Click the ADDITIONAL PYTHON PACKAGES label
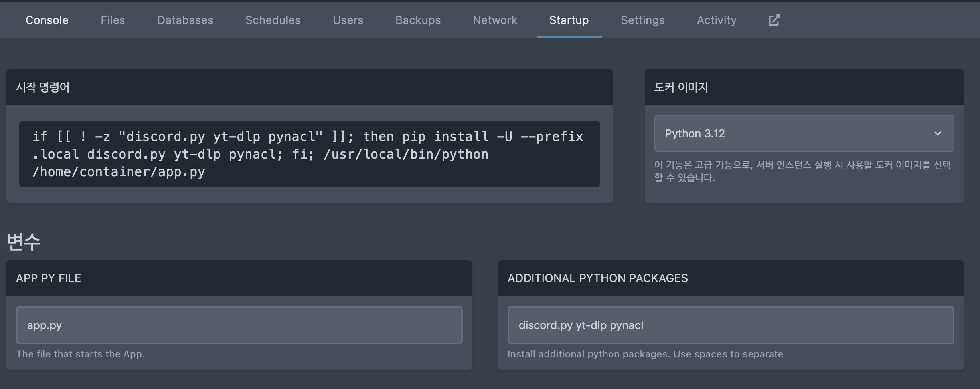This screenshot has width=980, height=389. (x=597, y=278)
